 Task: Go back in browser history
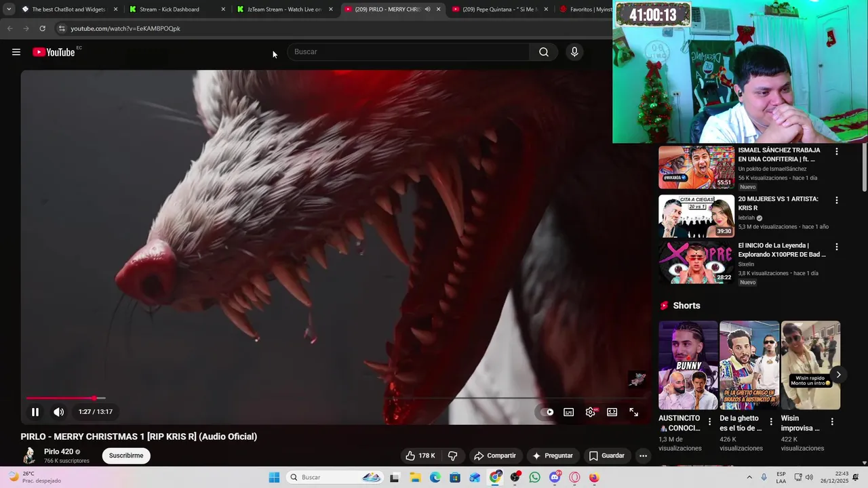(x=9, y=28)
